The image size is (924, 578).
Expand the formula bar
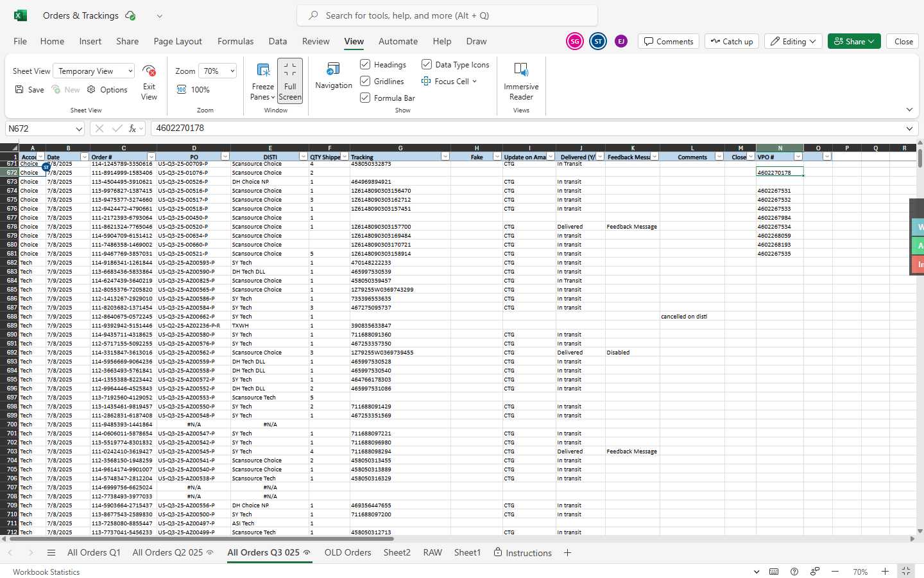(909, 128)
